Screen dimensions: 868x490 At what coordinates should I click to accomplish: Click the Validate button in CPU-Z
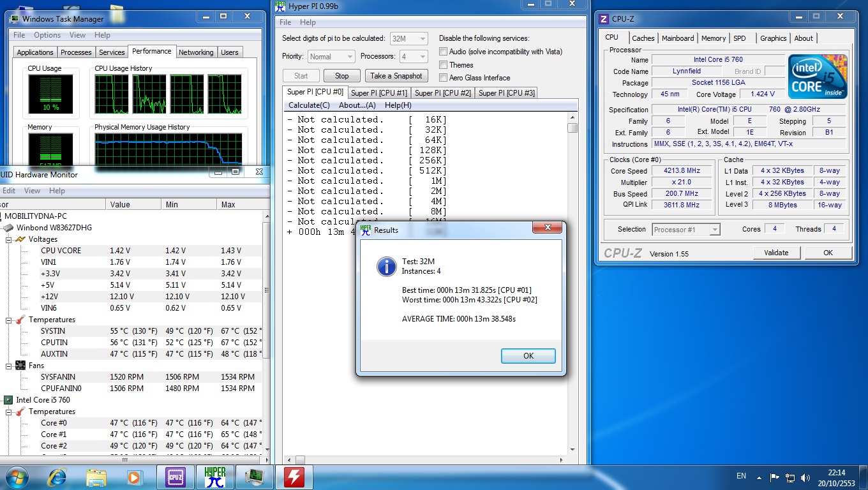[776, 253]
